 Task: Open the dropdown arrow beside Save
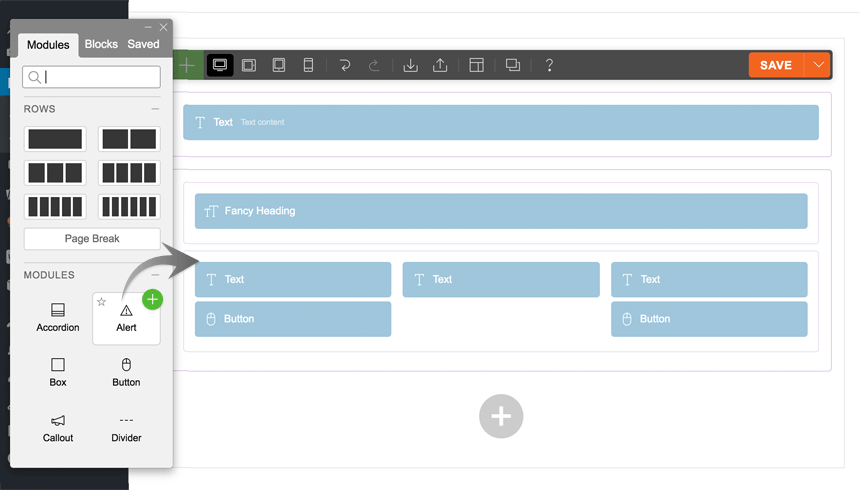819,65
